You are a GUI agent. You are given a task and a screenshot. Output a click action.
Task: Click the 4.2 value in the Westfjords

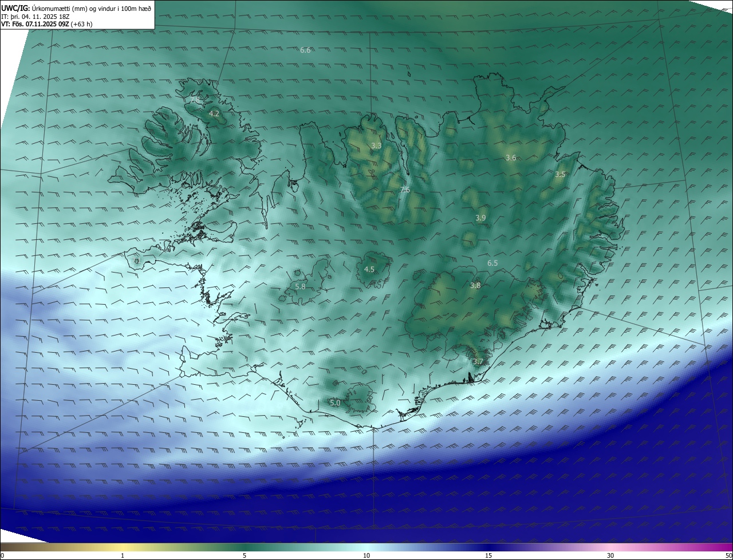214,114
